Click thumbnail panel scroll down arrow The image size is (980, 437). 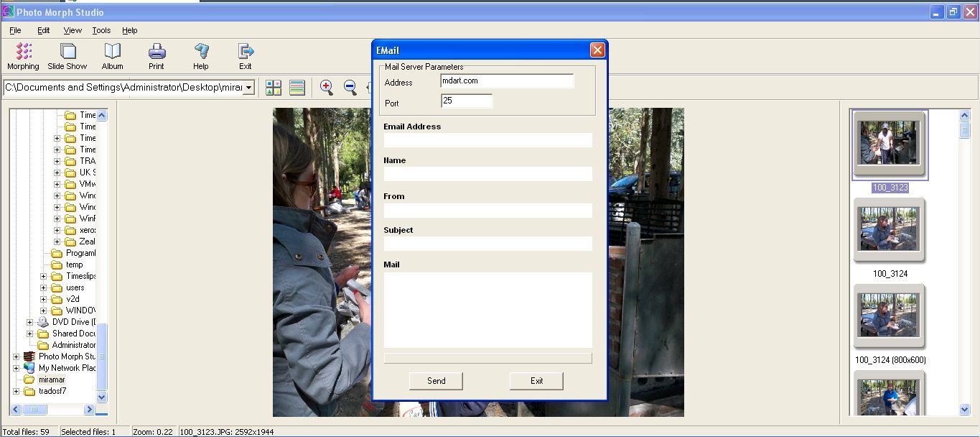click(964, 409)
